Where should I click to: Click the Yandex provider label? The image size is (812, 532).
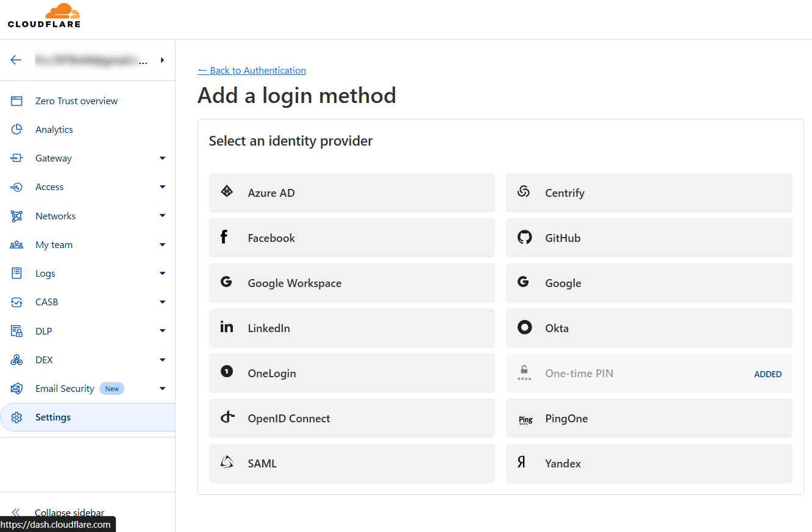(x=563, y=464)
